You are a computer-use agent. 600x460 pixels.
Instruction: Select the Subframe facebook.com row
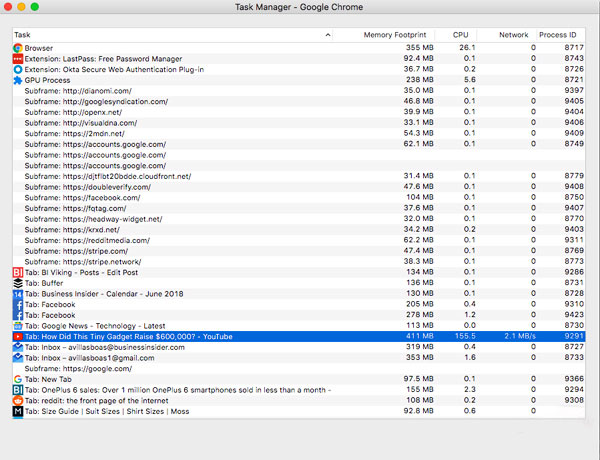[298, 198]
